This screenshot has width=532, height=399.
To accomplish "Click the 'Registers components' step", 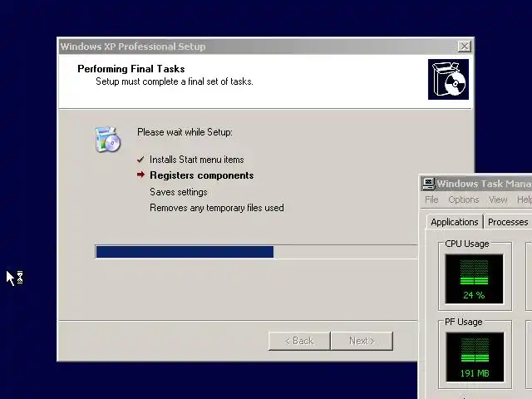I will pos(202,175).
